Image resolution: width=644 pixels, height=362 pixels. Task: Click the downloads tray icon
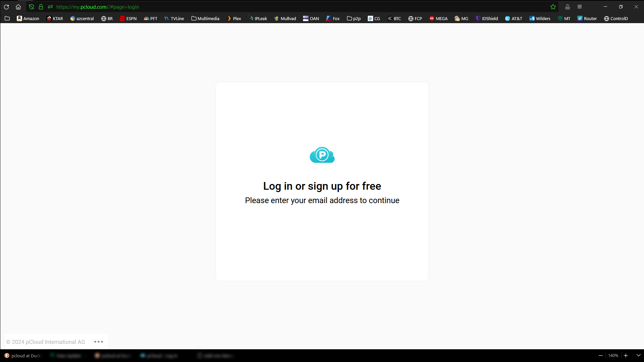568,7
